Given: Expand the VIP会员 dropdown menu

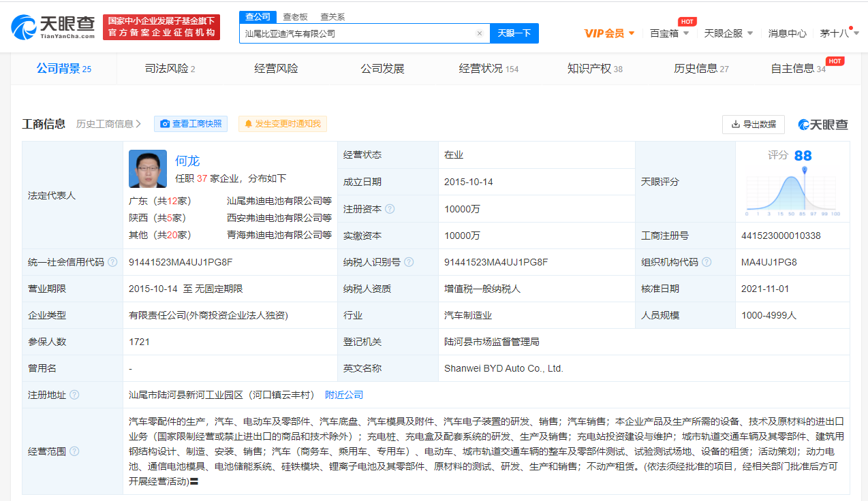Looking at the screenshot, I should tap(609, 33).
